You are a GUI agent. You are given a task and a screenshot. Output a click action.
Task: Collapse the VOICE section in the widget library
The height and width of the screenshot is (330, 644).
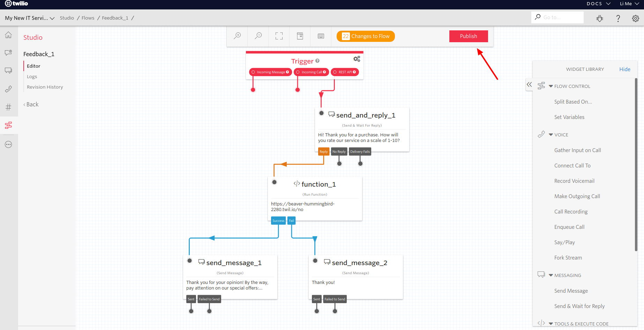click(x=551, y=135)
